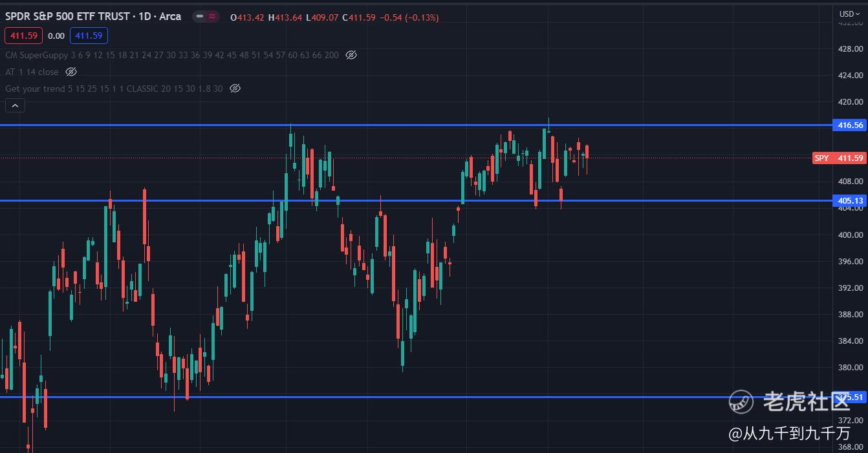This screenshot has height=453, width=868.
Task: Select the AT 1 14 close indicator label
Action: point(32,72)
